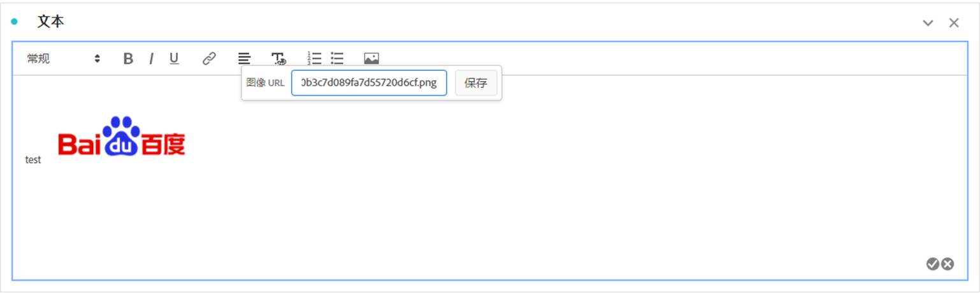Insert a numbered list
Viewport: 980px width, 294px height.
(314, 59)
